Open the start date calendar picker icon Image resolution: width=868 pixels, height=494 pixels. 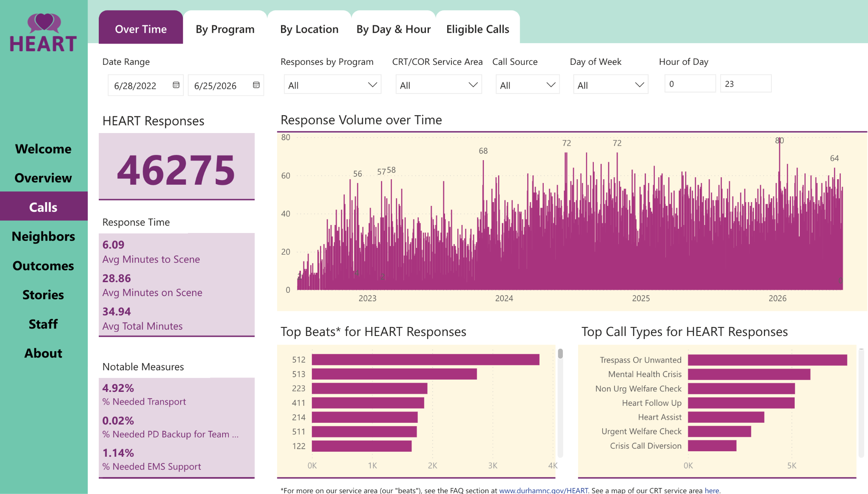pos(176,85)
